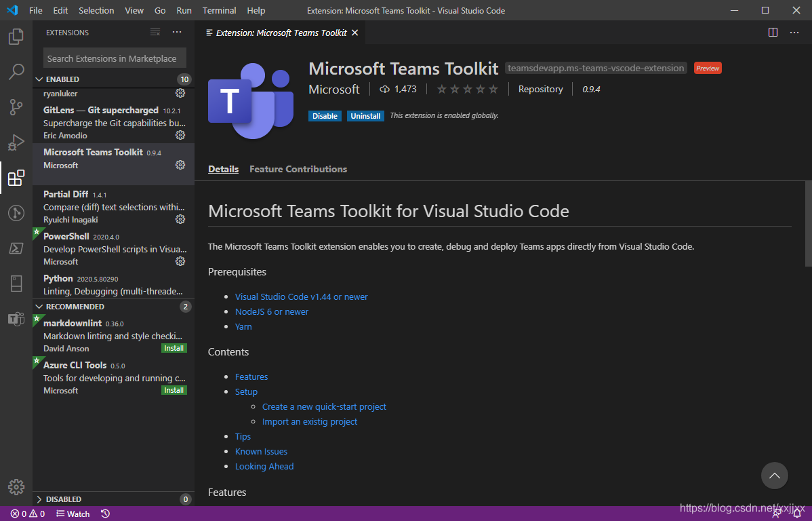Split the editor to the right
Image resolution: width=812 pixels, height=521 pixels.
point(773,33)
